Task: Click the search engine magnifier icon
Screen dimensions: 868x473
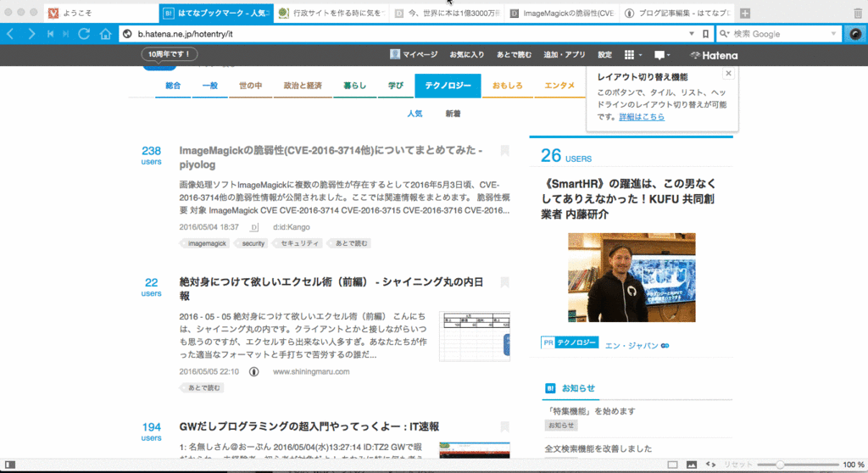Action: click(724, 34)
